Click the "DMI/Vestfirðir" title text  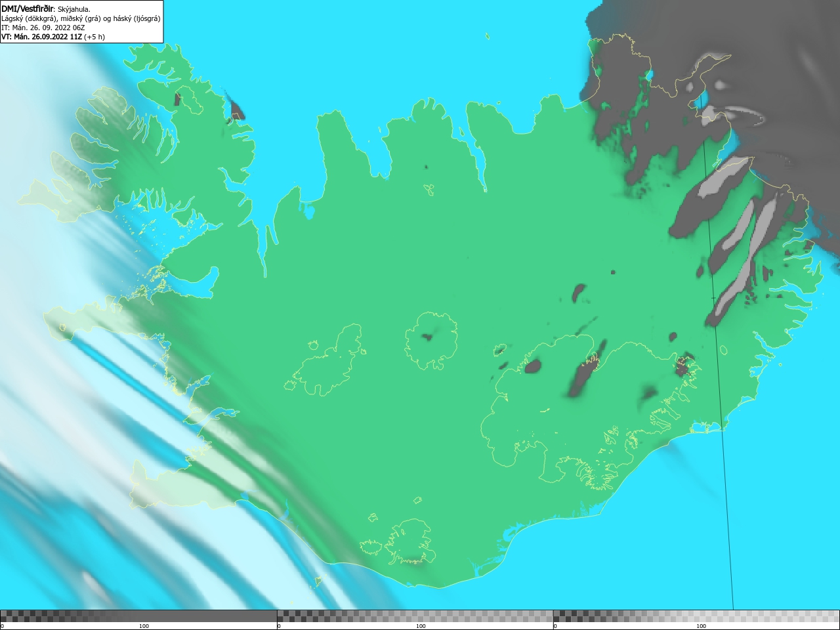pyautogui.click(x=27, y=9)
